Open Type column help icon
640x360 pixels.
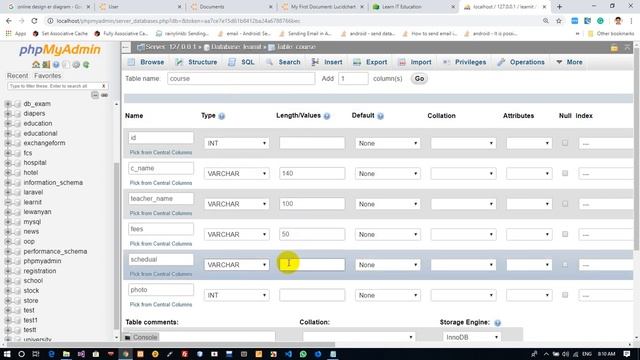222,116
